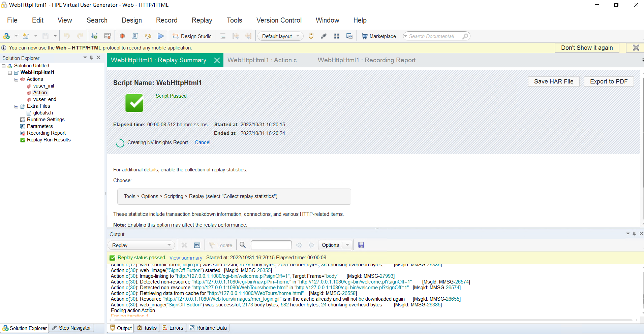Open Runtime Settings in Solution Explorer
This screenshot has width=644, height=334.
45,120
